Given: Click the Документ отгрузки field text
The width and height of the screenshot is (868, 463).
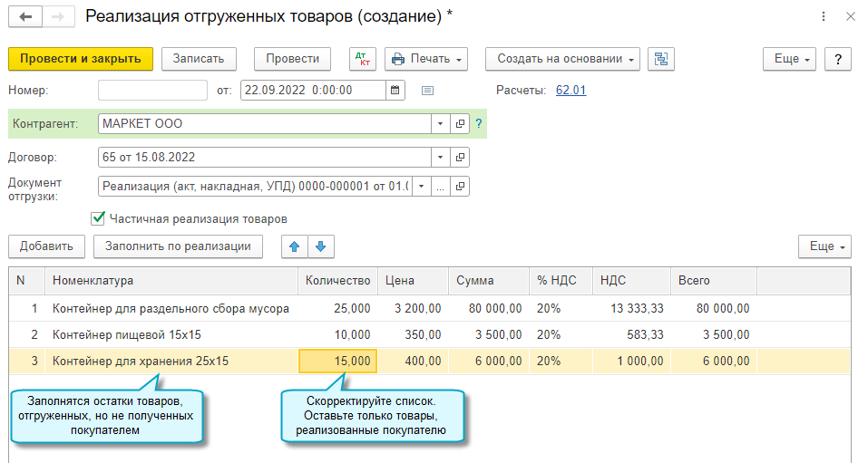Looking at the screenshot, I should [255, 187].
